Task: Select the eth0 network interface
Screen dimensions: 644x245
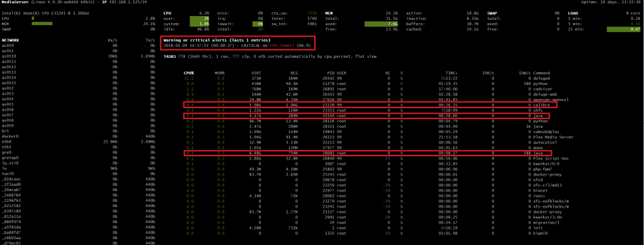Action: [6, 141]
